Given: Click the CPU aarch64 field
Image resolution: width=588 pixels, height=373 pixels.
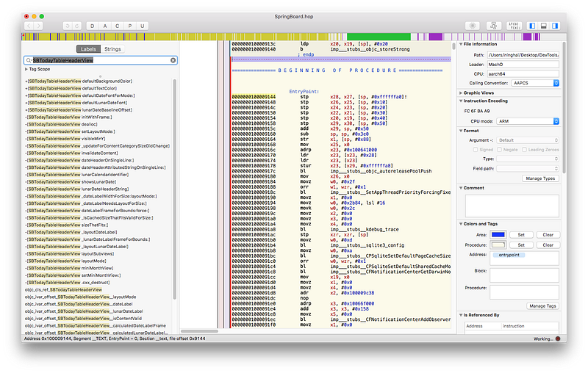Looking at the screenshot, I should click(x=523, y=73).
